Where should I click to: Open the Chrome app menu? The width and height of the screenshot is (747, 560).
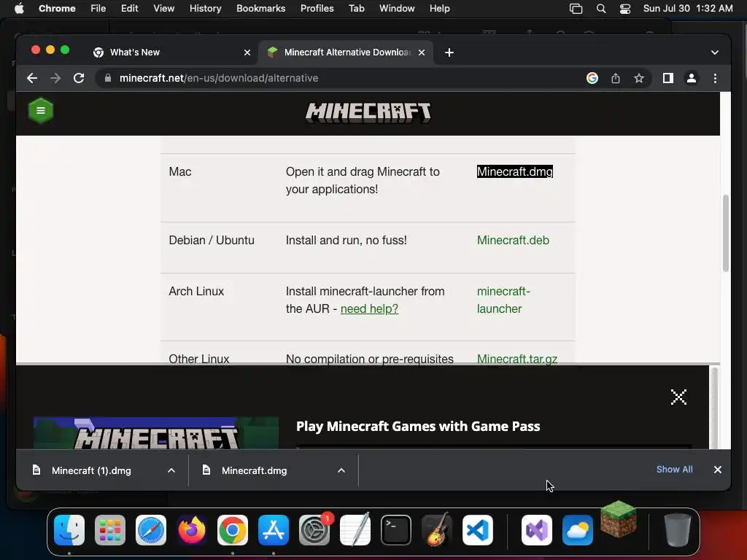click(57, 9)
